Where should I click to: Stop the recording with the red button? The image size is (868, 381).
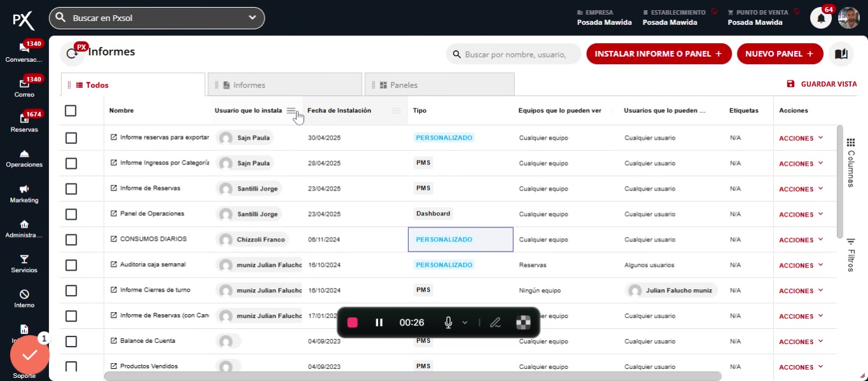pyautogui.click(x=353, y=322)
